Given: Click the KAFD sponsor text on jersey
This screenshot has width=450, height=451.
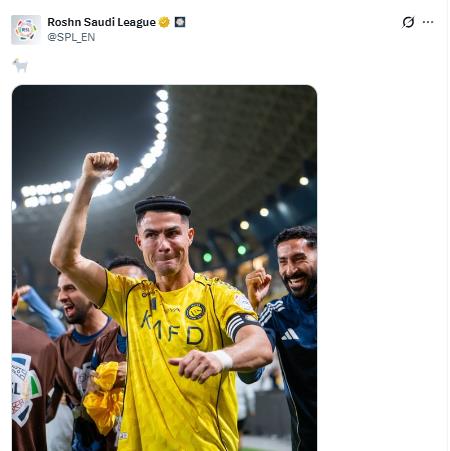Looking at the screenshot, I should pos(172,329).
